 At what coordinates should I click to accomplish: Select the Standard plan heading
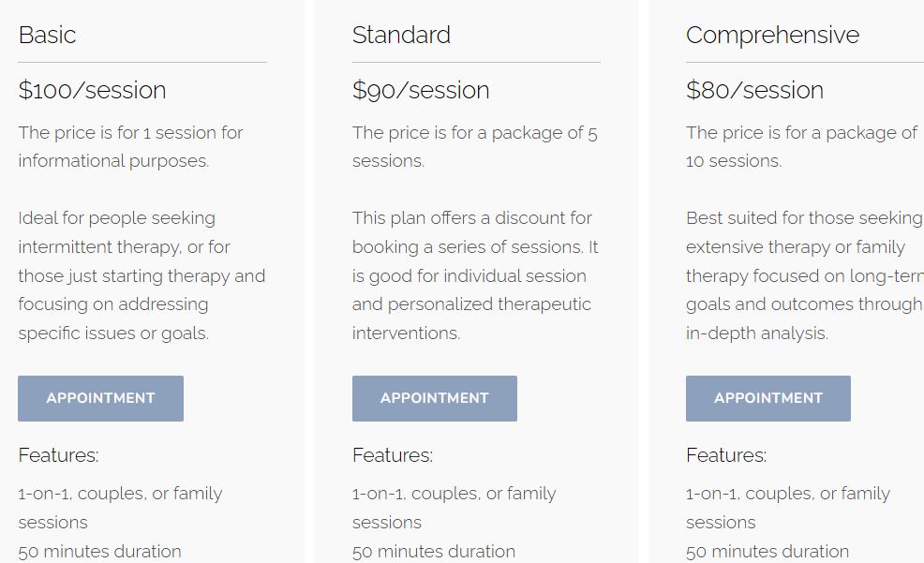[401, 35]
